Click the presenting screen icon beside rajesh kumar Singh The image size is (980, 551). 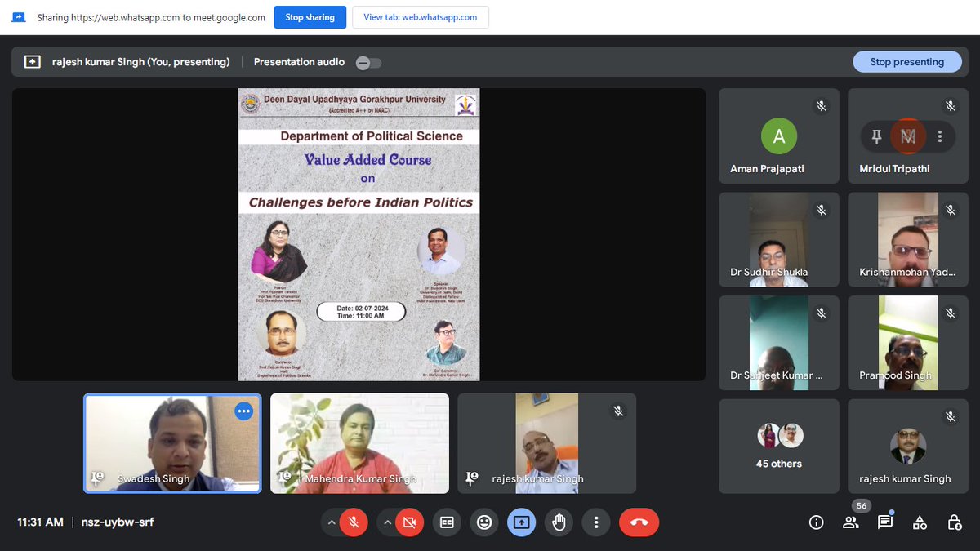(x=33, y=61)
